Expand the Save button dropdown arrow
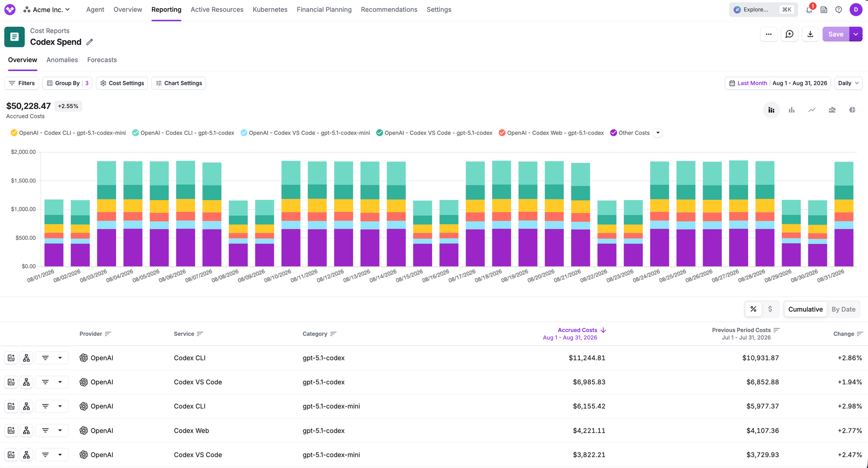868x468 pixels. pos(856,34)
